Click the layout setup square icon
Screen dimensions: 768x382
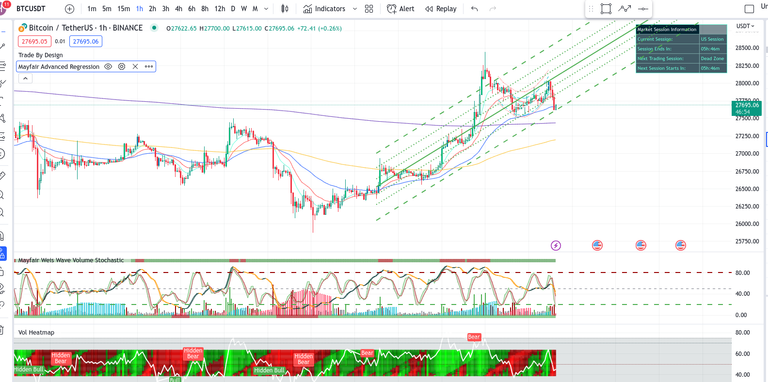pyautogui.click(x=749, y=9)
